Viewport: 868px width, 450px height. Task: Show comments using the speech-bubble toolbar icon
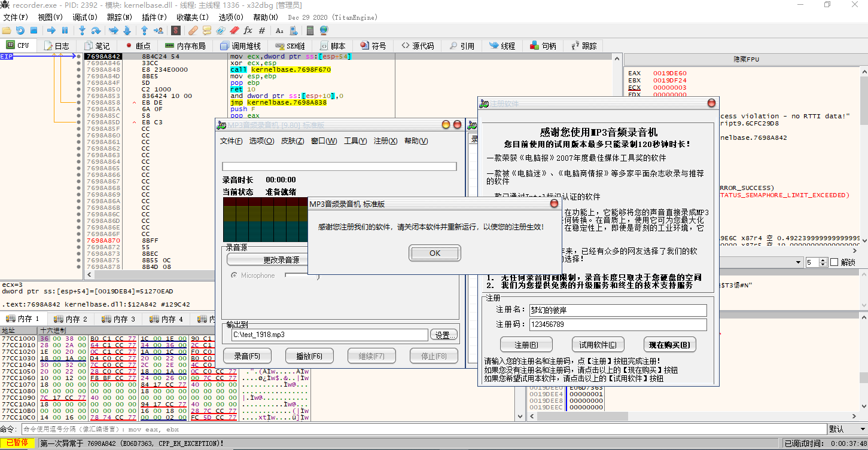(207, 30)
